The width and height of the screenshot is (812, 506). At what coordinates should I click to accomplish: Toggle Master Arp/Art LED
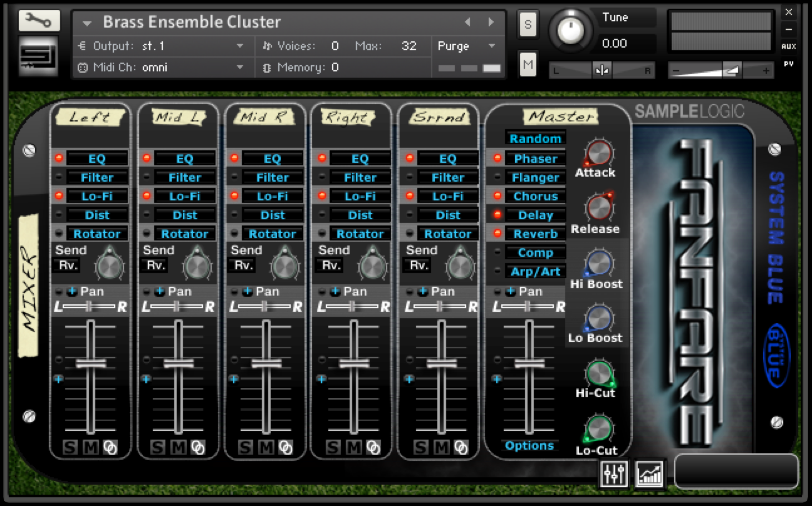pos(497,271)
